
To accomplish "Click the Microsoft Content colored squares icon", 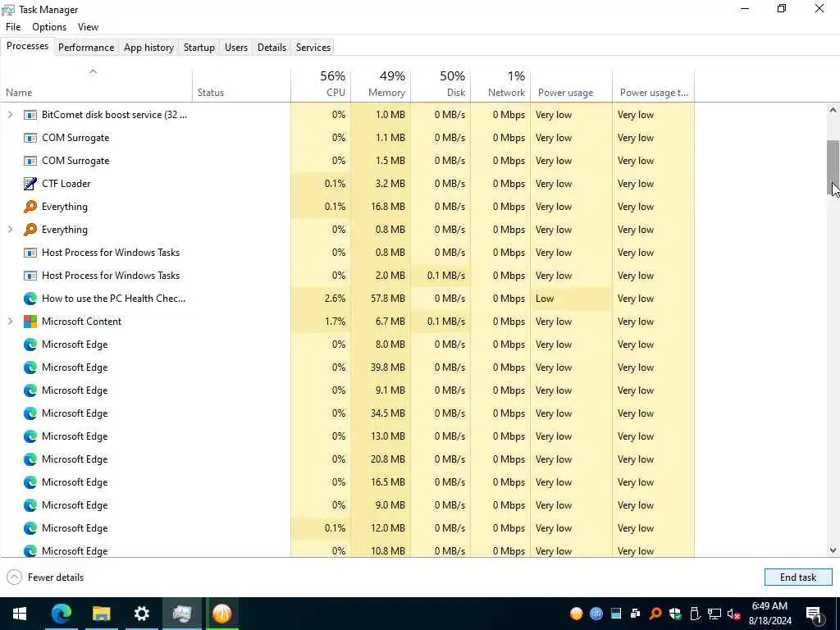I will click(30, 322).
